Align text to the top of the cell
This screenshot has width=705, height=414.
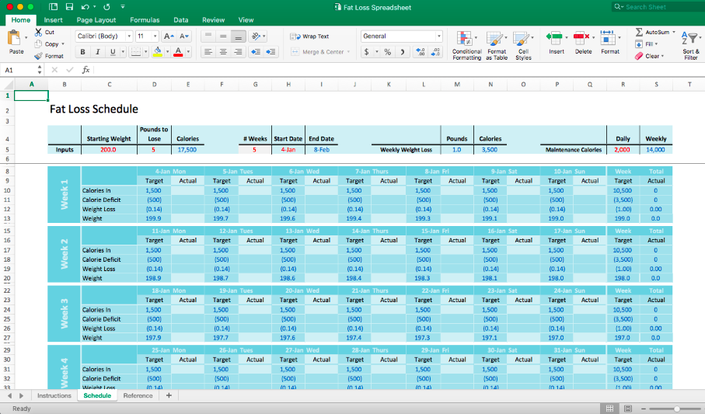coord(208,36)
